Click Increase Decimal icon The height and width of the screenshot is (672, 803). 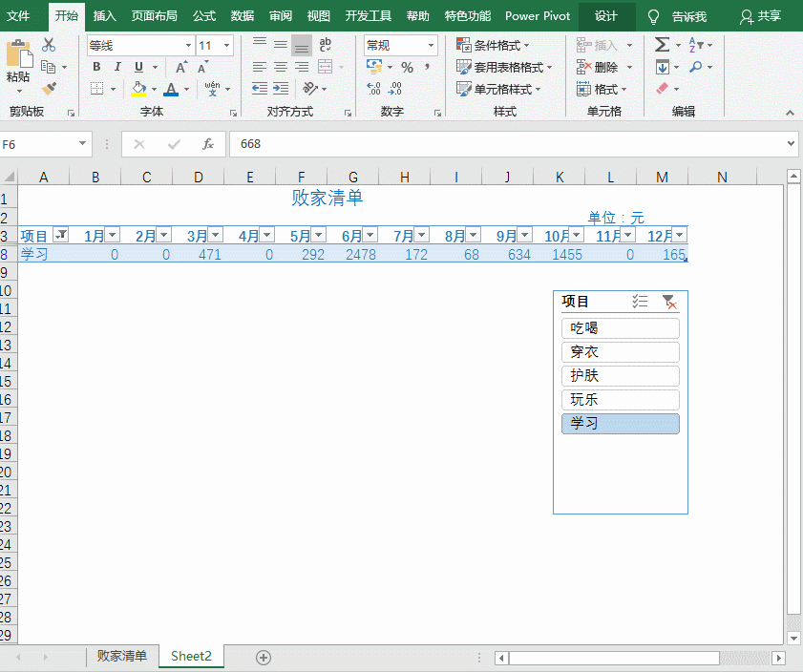374,89
